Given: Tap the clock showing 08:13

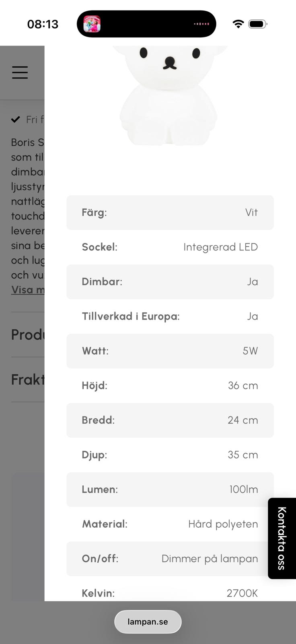Looking at the screenshot, I should (x=43, y=24).
